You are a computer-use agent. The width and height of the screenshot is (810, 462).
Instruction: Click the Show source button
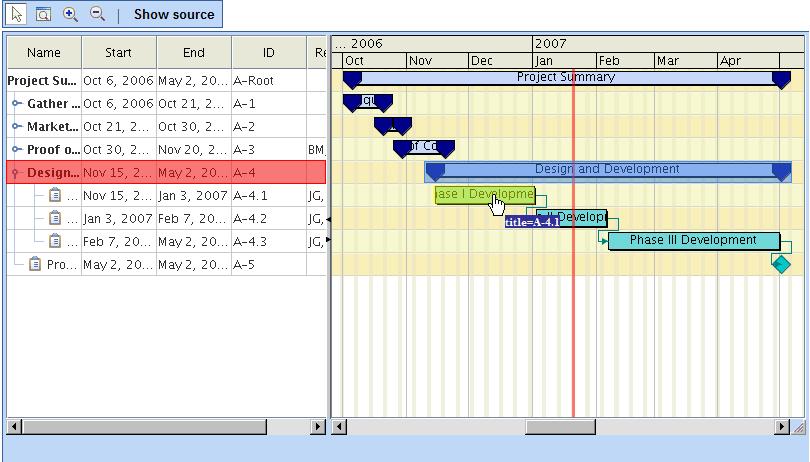click(174, 14)
